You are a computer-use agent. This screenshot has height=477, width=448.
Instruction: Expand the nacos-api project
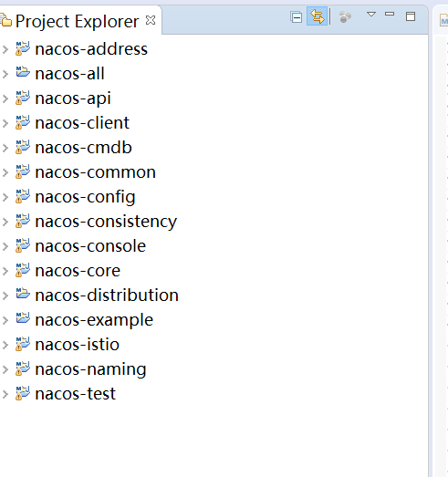(x=5, y=99)
